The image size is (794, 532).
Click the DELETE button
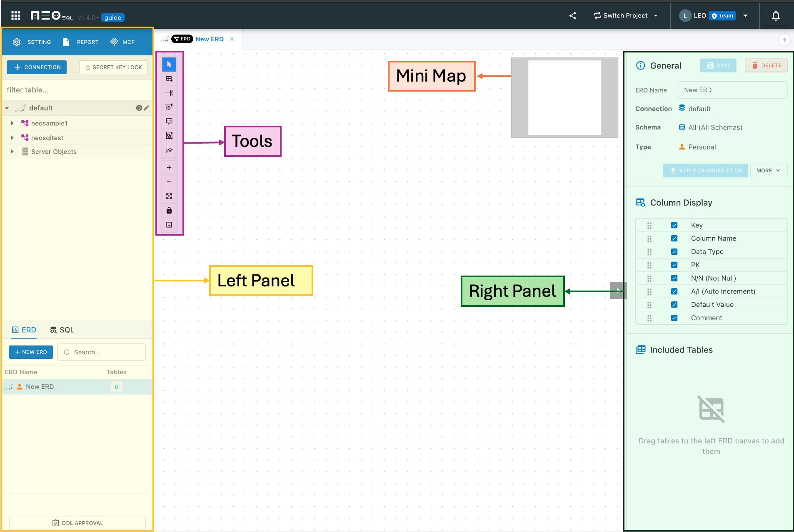766,65
